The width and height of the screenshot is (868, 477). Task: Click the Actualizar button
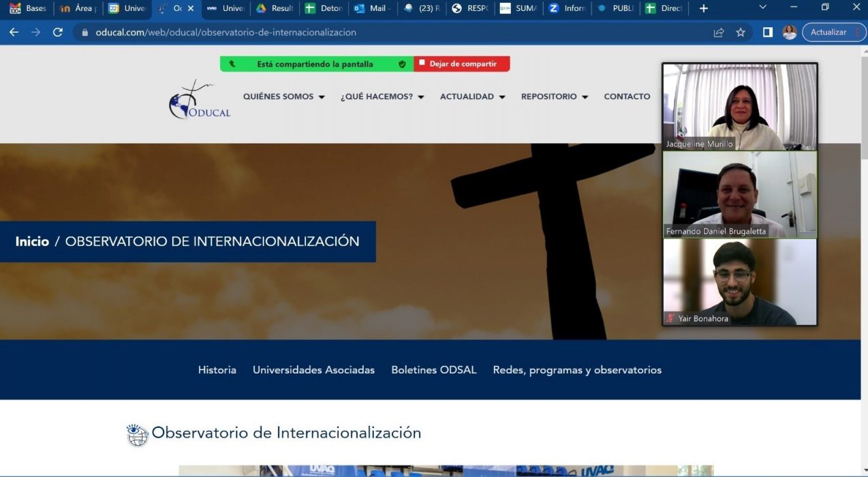tap(828, 31)
